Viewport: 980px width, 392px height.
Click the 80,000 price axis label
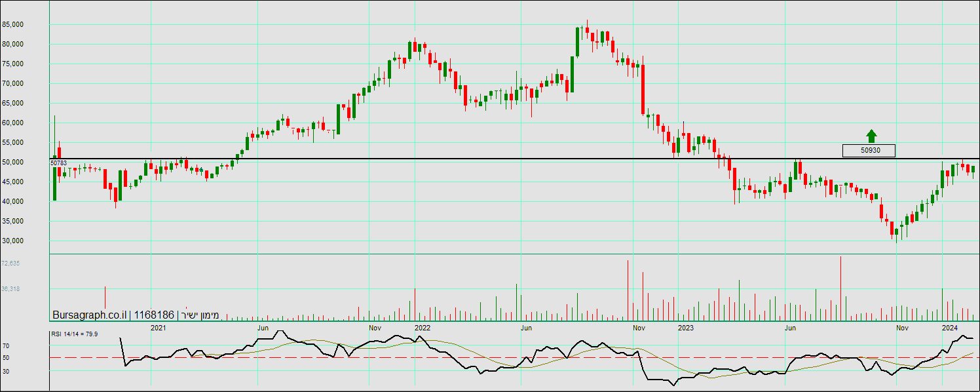click(13, 44)
